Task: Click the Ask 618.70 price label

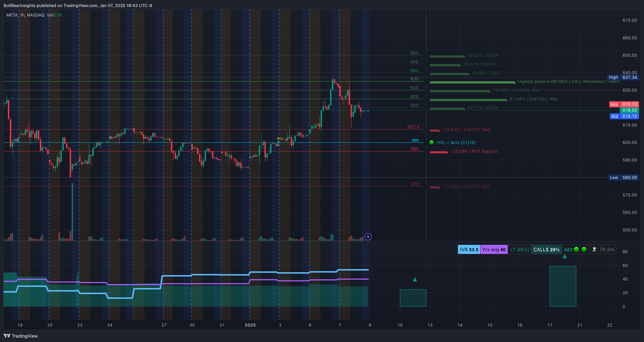Action: click(x=624, y=104)
